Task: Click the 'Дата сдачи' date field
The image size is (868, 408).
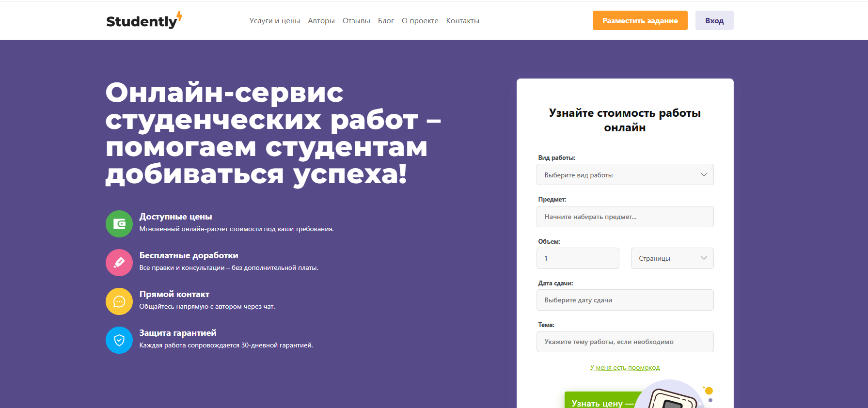Action: coord(625,300)
